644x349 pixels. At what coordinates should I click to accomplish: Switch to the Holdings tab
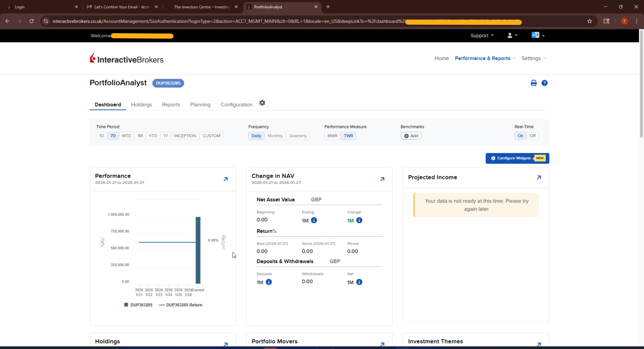(x=141, y=105)
